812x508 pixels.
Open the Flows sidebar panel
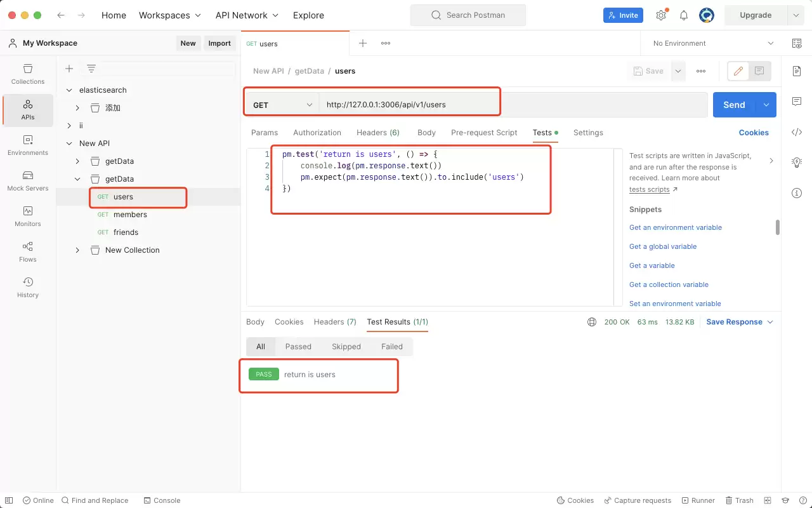tap(28, 252)
